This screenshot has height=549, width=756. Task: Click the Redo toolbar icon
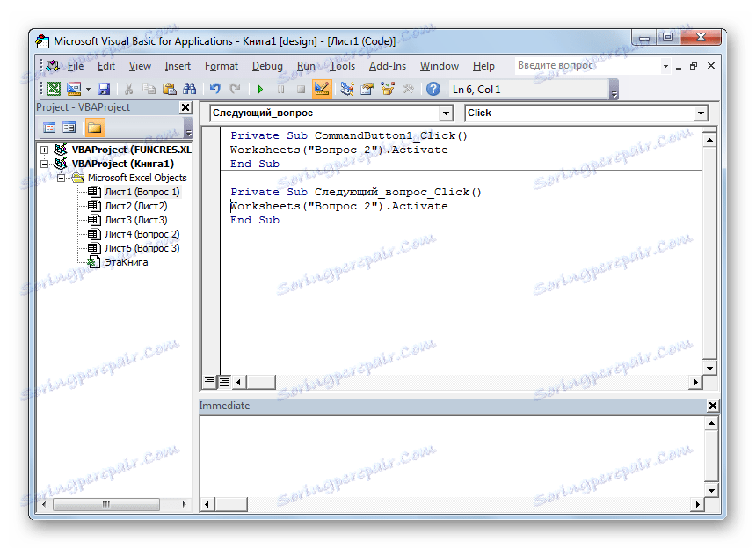(235, 89)
